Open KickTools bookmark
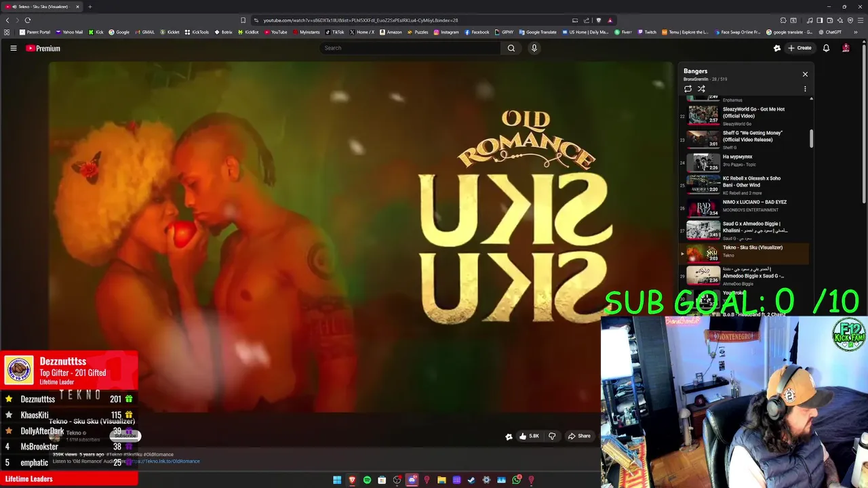This screenshot has height=488, width=868. [197, 32]
